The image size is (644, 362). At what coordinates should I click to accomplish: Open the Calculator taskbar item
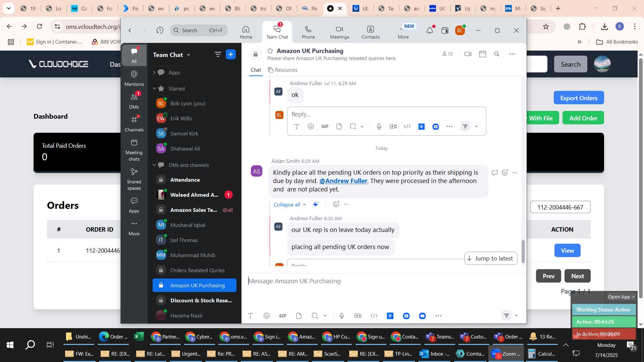542,354
